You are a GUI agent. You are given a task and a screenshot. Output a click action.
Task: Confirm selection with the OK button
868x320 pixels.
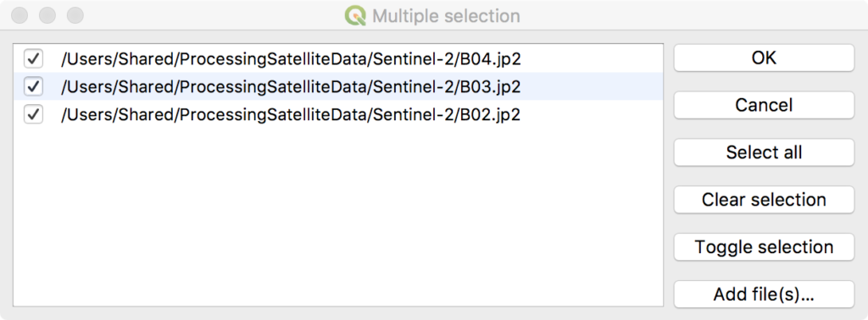764,58
